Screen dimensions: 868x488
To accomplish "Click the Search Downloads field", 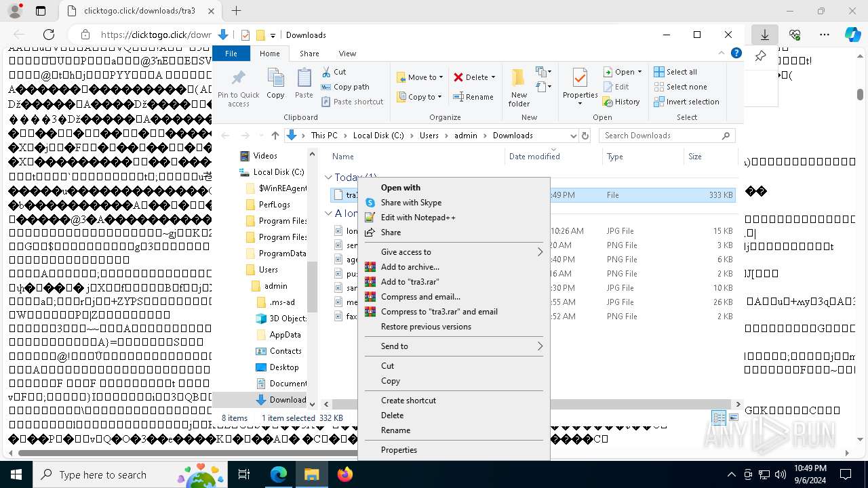I will tap(667, 136).
